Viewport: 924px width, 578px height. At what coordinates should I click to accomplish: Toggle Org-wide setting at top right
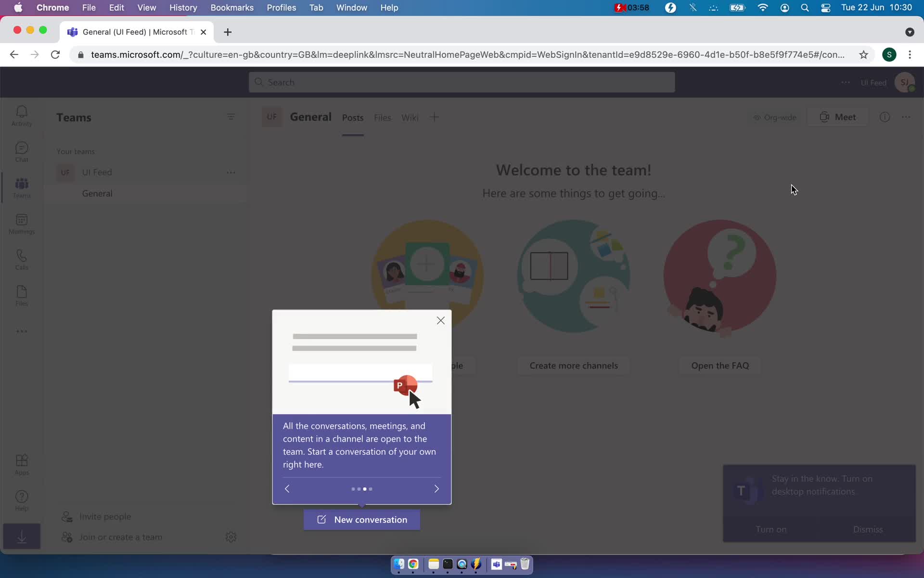[x=775, y=117]
